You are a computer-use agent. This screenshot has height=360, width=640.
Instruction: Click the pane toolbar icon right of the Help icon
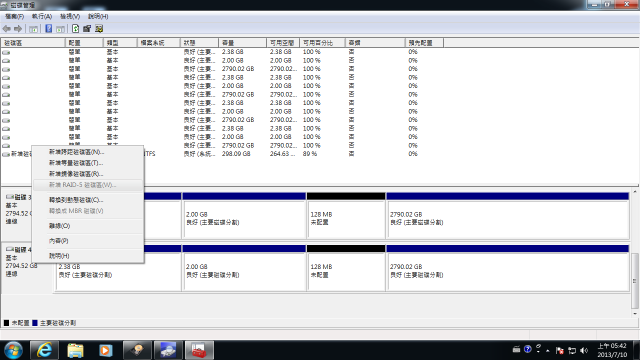(60, 29)
